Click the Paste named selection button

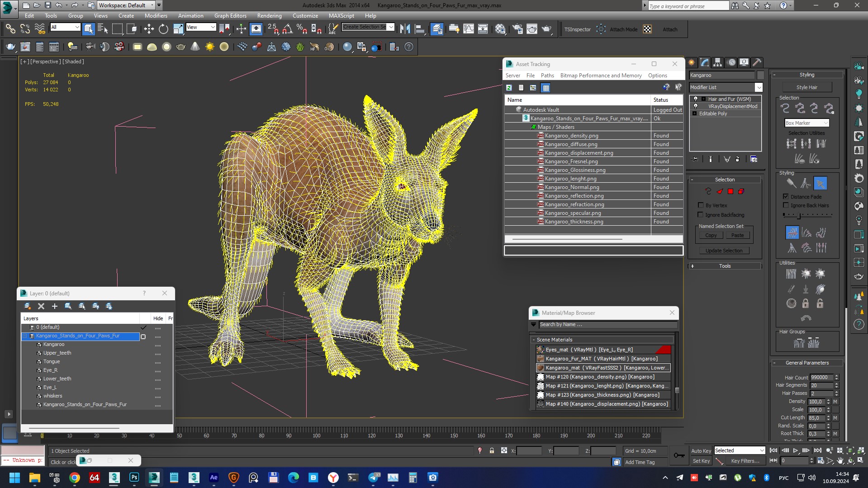737,235
